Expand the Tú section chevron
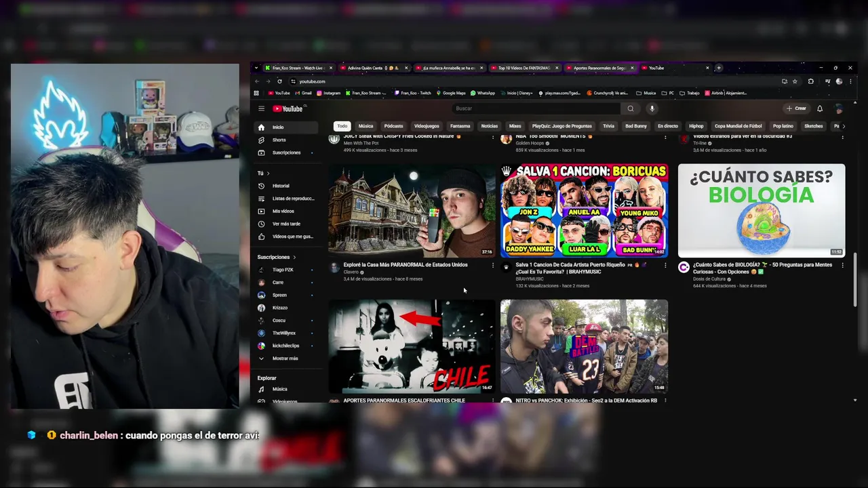 tap(269, 174)
